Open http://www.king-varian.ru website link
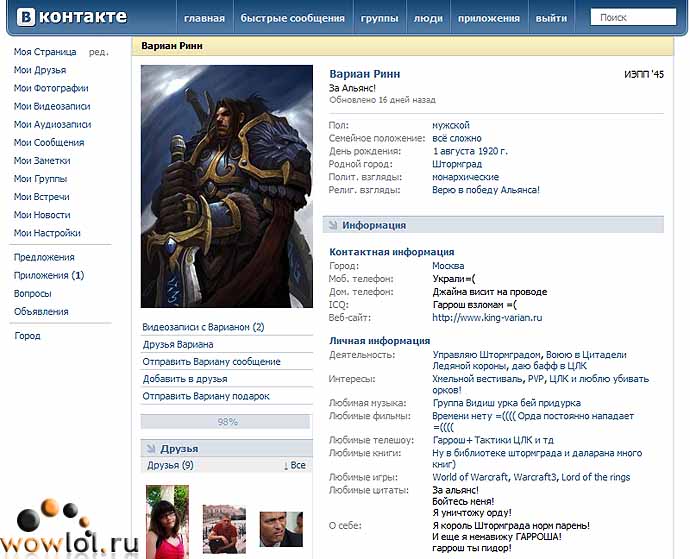The width and height of the screenshot is (690, 559). point(487,317)
